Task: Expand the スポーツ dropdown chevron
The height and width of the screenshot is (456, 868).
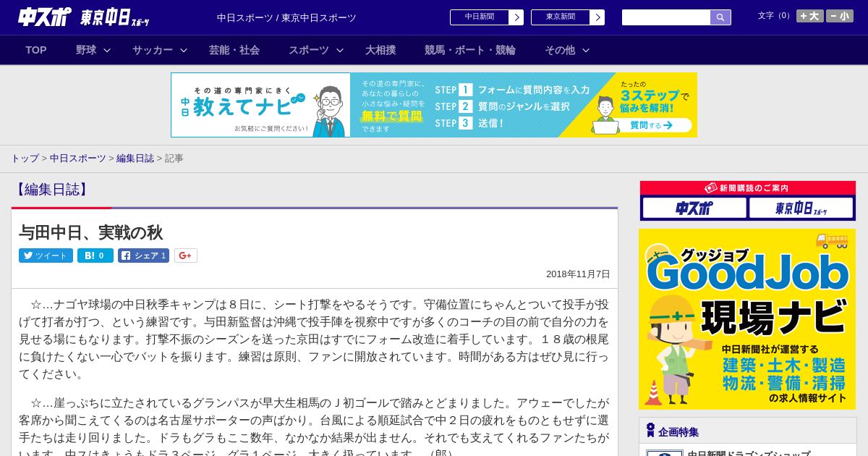Action: [340, 50]
